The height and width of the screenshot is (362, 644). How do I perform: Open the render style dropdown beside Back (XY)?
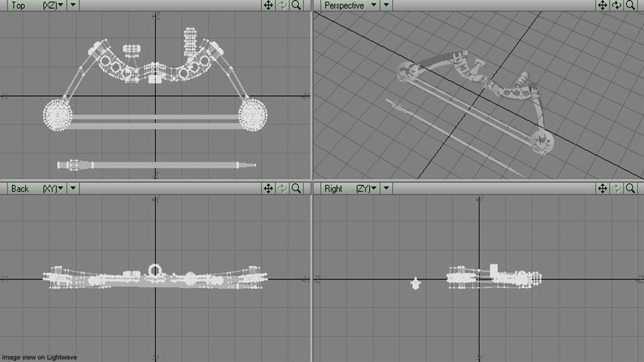pos(73,188)
